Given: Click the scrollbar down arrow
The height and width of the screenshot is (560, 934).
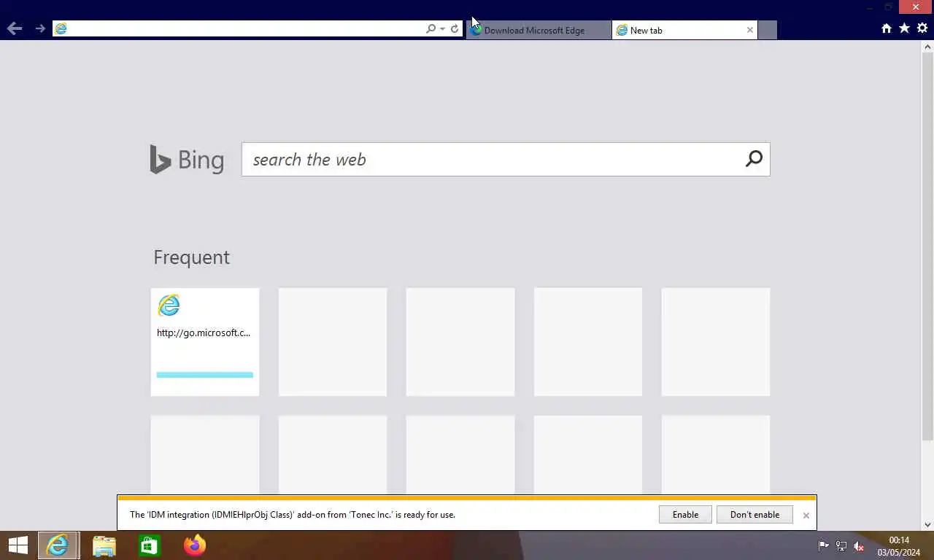Looking at the screenshot, I should pyautogui.click(x=928, y=524).
